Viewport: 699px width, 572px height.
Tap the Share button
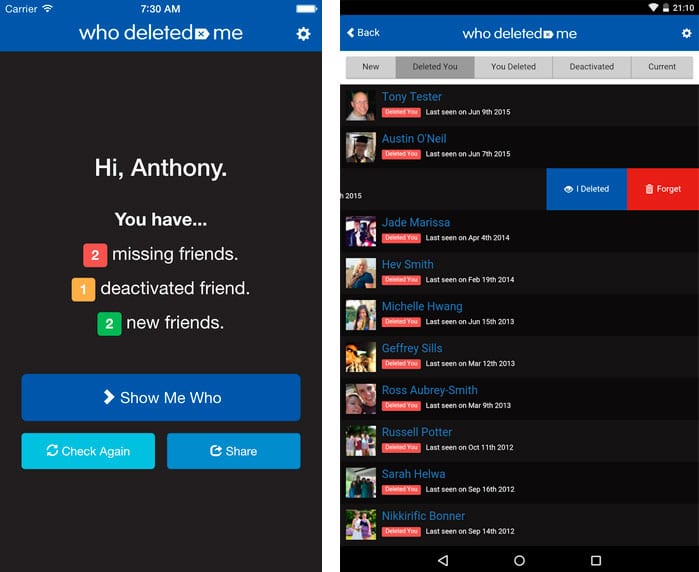click(233, 451)
